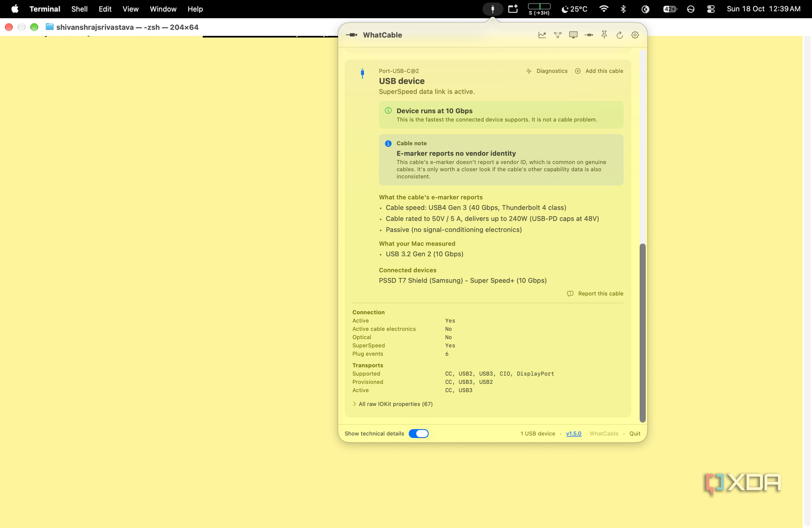Image resolution: width=812 pixels, height=528 pixels.
Task: Open the Help menu
Action: (x=195, y=9)
